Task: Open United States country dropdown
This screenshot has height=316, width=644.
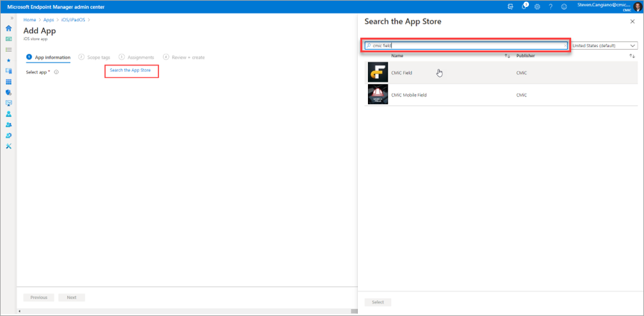Action: [x=604, y=45]
